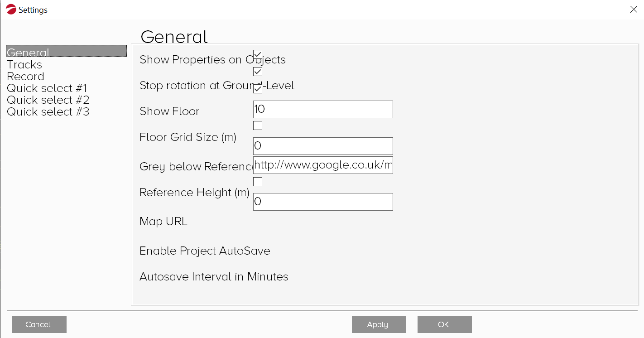Viewport: 644px width, 338px height.
Task: Select Quick select #3 in the list
Action: tap(48, 112)
